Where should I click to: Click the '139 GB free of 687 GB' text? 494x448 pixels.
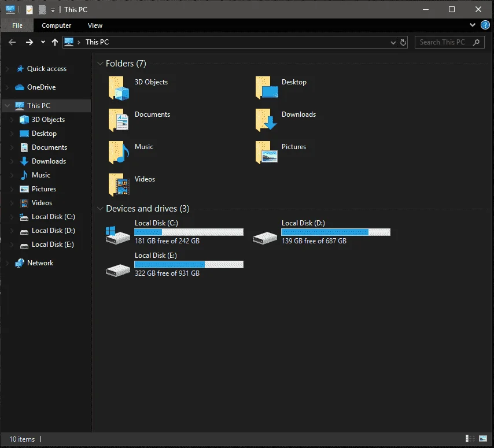(314, 241)
